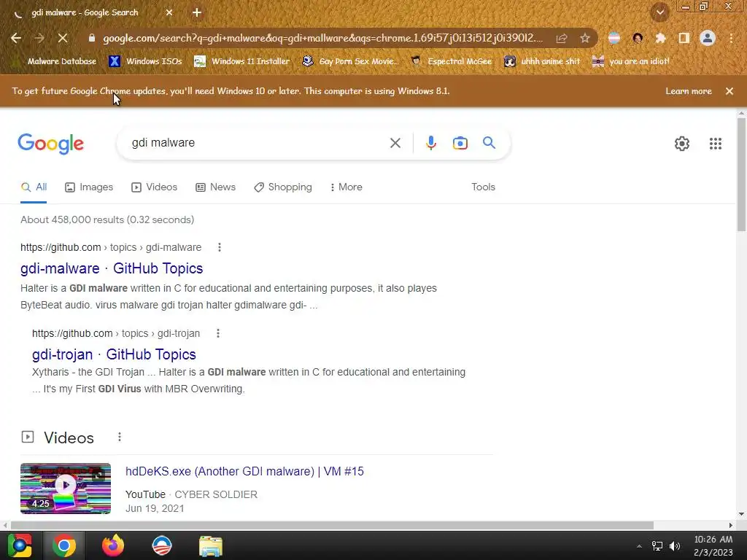This screenshot has height=560, width=747.
Task: Open the you are an idiot! bookmark
Action: (x=631, y=61)
